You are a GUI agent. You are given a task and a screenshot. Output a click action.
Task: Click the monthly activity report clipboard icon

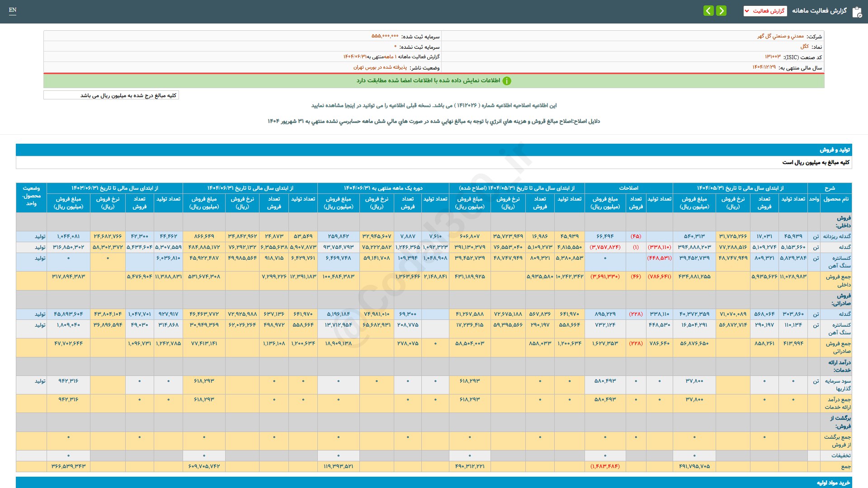857,12
